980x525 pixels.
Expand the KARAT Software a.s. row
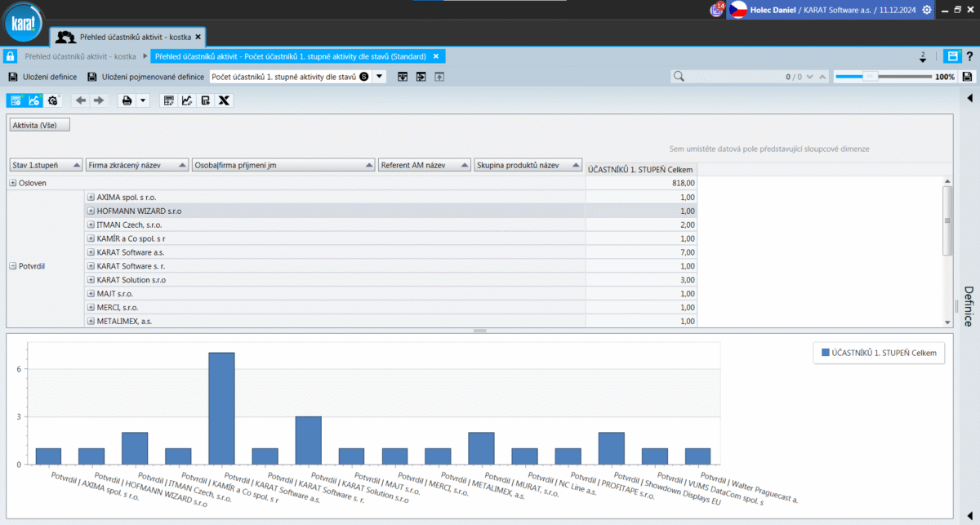(91, 253)
